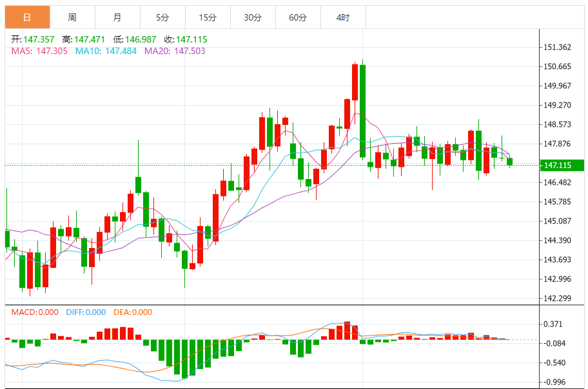Click the MA5: 147.305 indicator label

point(39,51)
